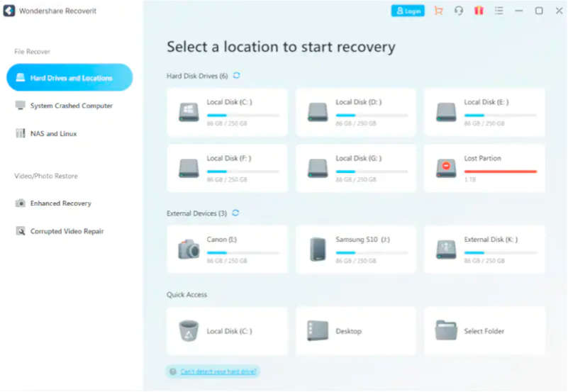The image size is (568, 392).
Task: Click the Local Disk (F:) drive icon
Action: (189, 168)
